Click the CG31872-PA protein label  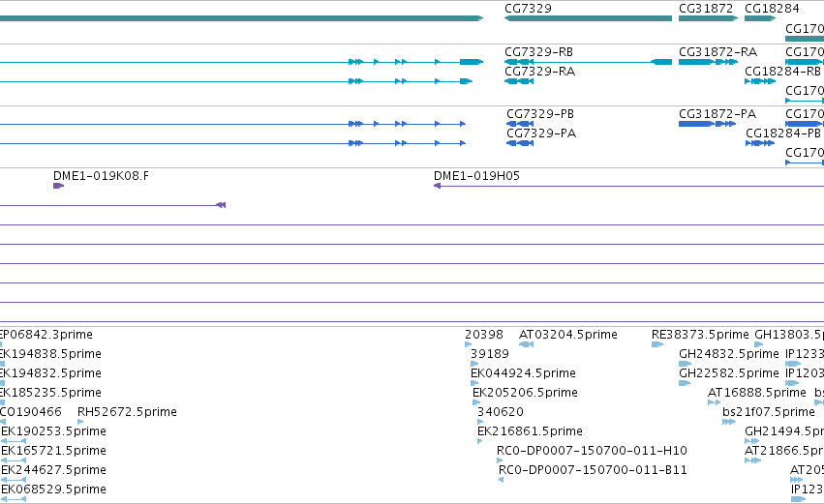(717, 114)
